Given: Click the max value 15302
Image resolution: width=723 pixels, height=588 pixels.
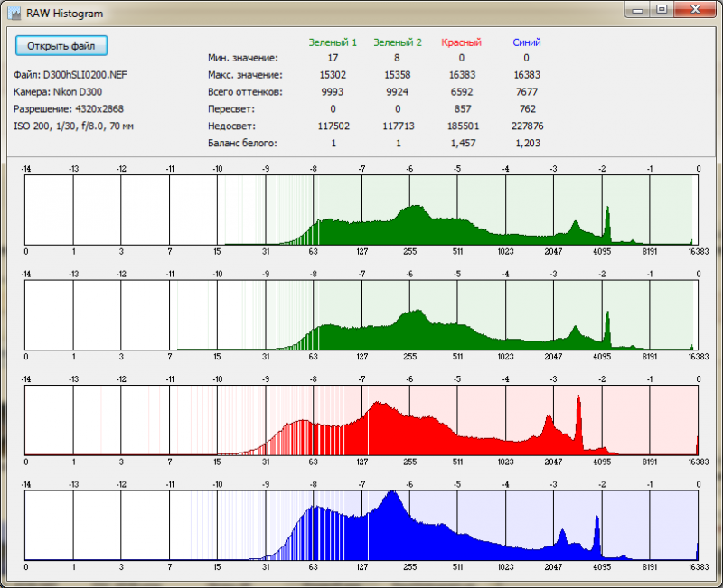Looking at the screenshot, I should (333, 75).
